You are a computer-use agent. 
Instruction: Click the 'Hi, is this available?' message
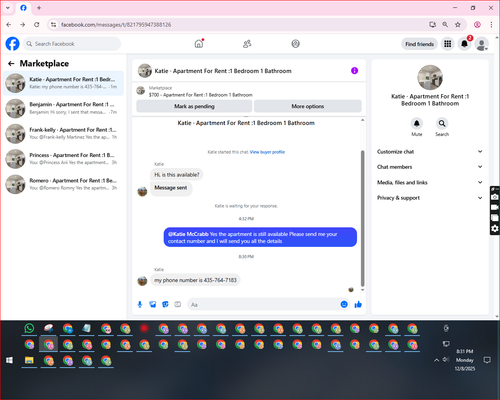(177, 175)
